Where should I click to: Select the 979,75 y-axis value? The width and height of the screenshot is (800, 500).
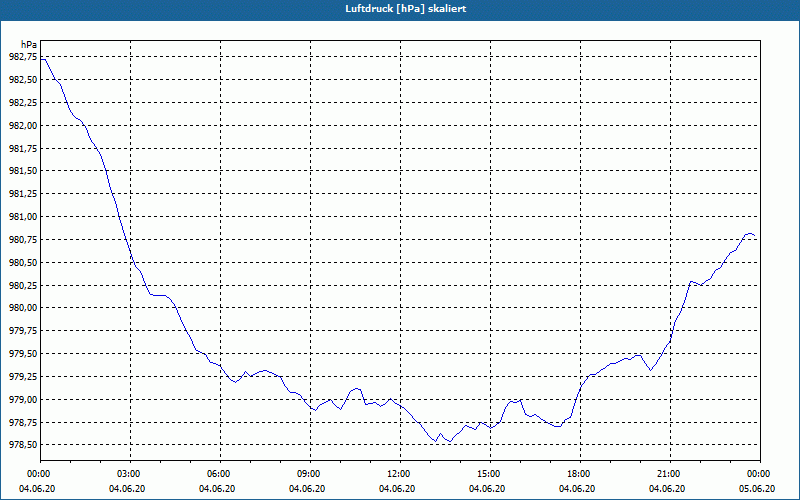point(23,331)
